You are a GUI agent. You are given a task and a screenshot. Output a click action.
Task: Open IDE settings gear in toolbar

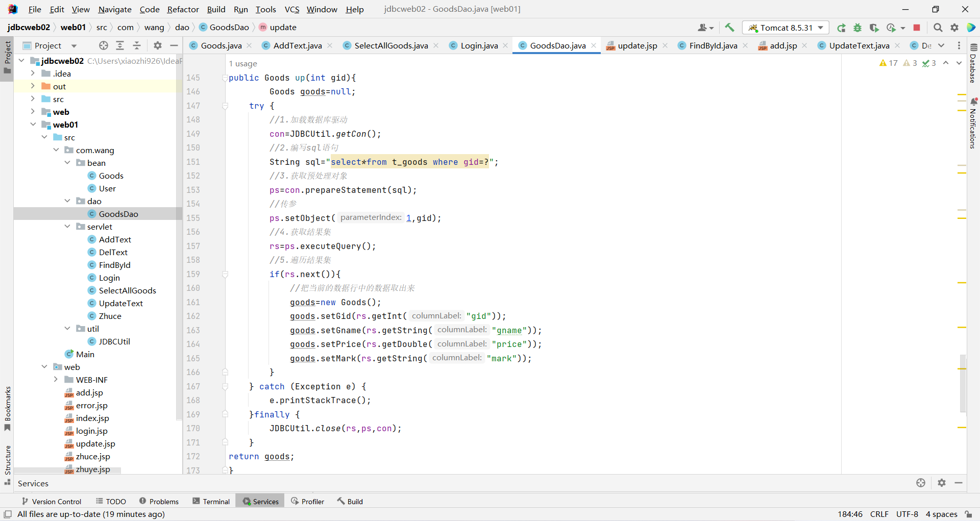click(954, 28)
